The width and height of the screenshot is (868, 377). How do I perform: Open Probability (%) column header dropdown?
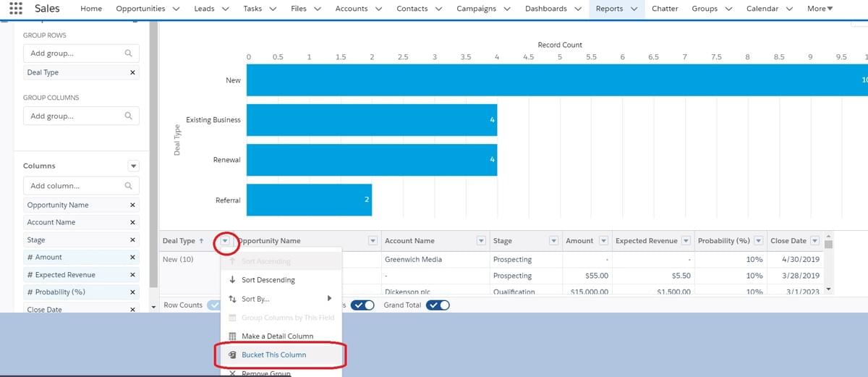pyautogui.click(x=759, y=241)
